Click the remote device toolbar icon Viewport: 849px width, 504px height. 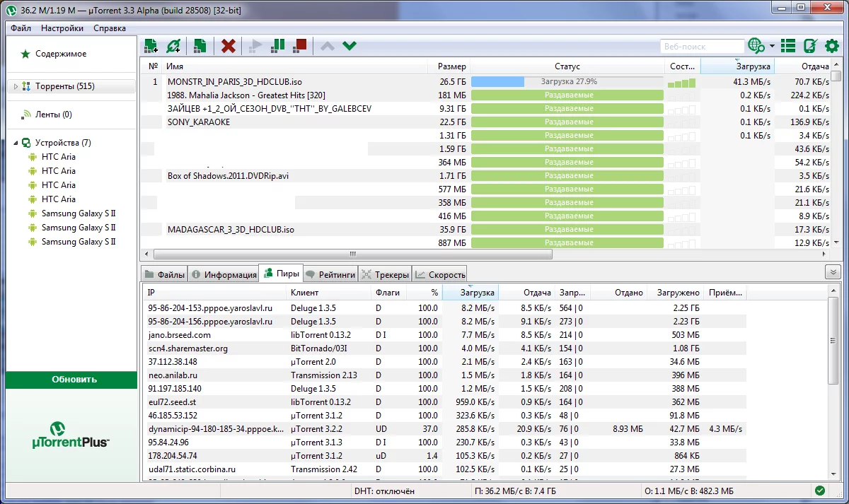[811, 46]
